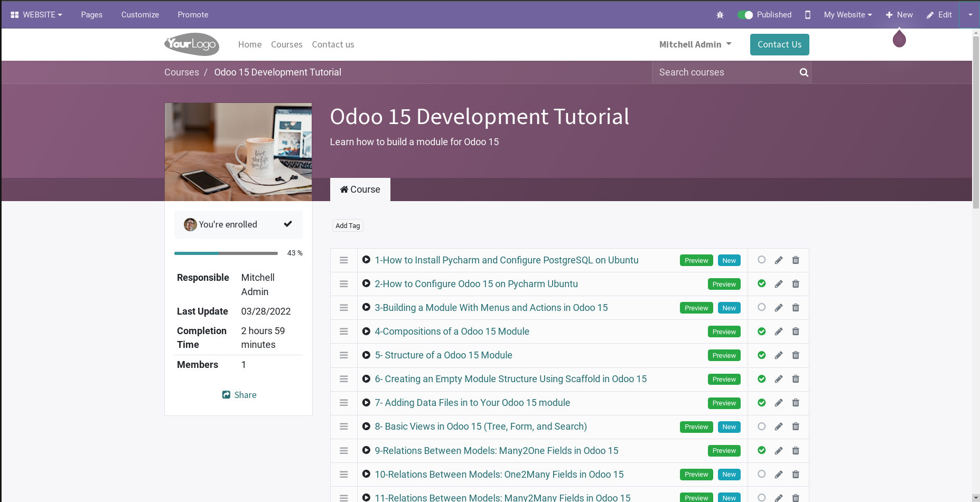980x502 pixels.
Task: Click Preview badge on lesson 2-How to Configure
Action: pyautogui.click(x=724, y=284)
